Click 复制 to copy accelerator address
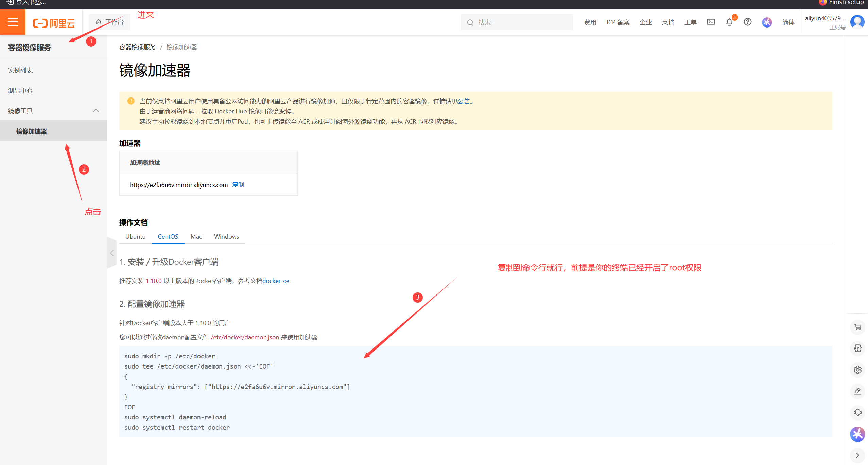The image size is (868, 465). click(238, 185)
